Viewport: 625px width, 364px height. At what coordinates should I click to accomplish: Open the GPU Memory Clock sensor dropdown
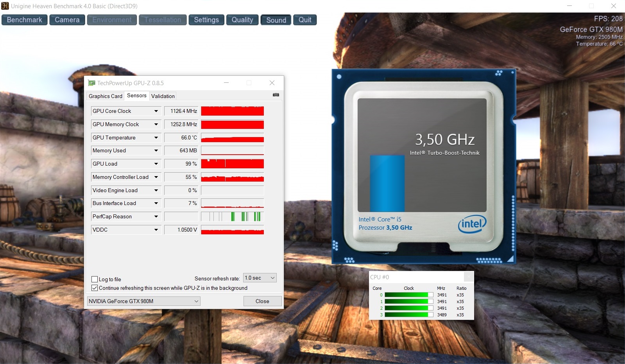click(156, 125)
